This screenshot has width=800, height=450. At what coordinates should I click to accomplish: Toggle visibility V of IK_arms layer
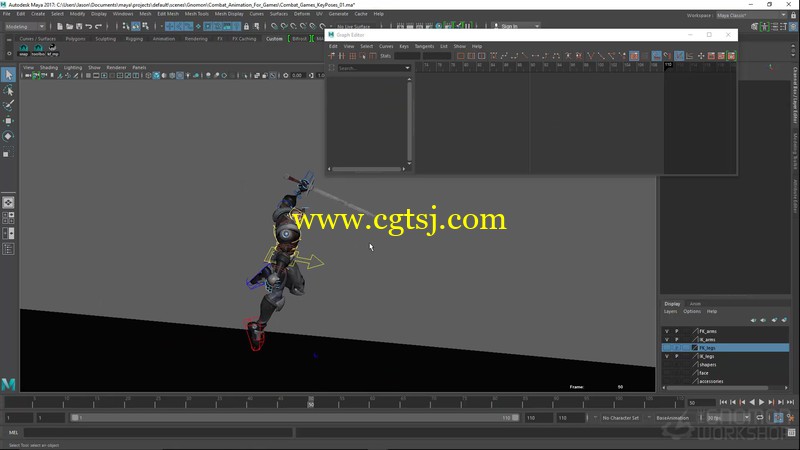click(666, 339)
